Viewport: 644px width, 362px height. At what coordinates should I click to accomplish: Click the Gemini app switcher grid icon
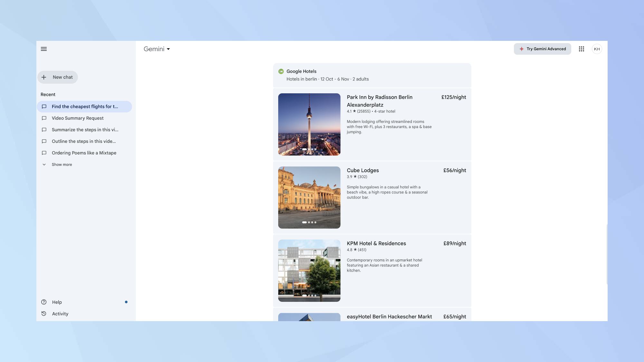(582, 49)
